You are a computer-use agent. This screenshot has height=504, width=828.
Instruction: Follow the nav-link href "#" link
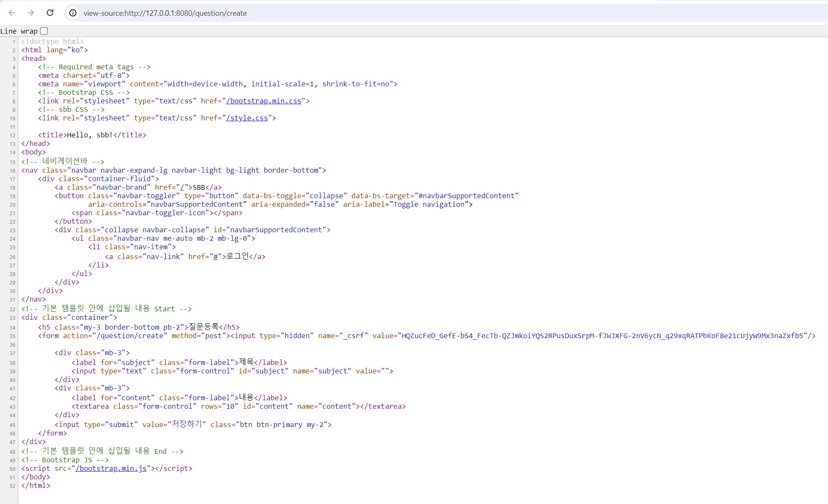click(215, 256)
